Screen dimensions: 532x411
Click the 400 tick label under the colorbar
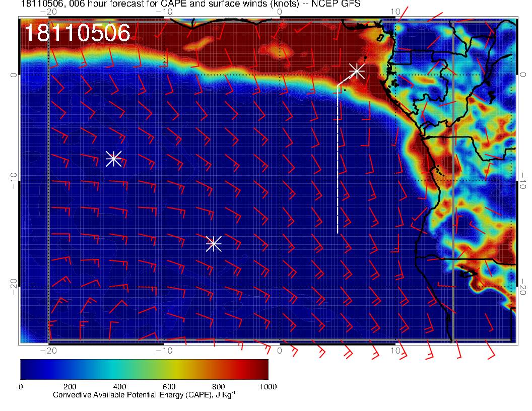[119, 386]
